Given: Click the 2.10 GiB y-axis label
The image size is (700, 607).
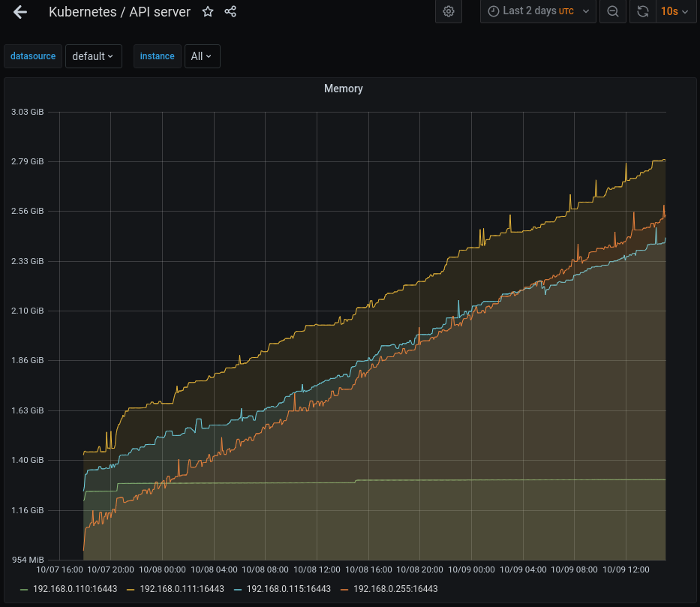Looking at the screenshot, I should [x=27, y=311].
